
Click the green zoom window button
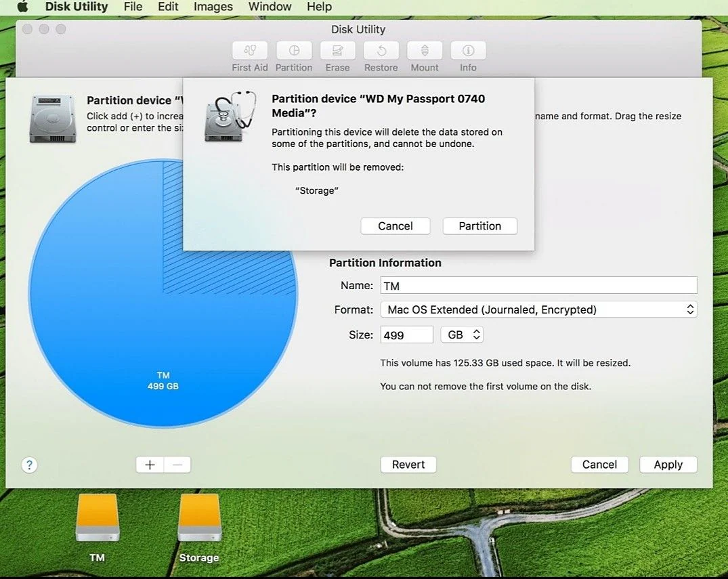tap(61, 29)
